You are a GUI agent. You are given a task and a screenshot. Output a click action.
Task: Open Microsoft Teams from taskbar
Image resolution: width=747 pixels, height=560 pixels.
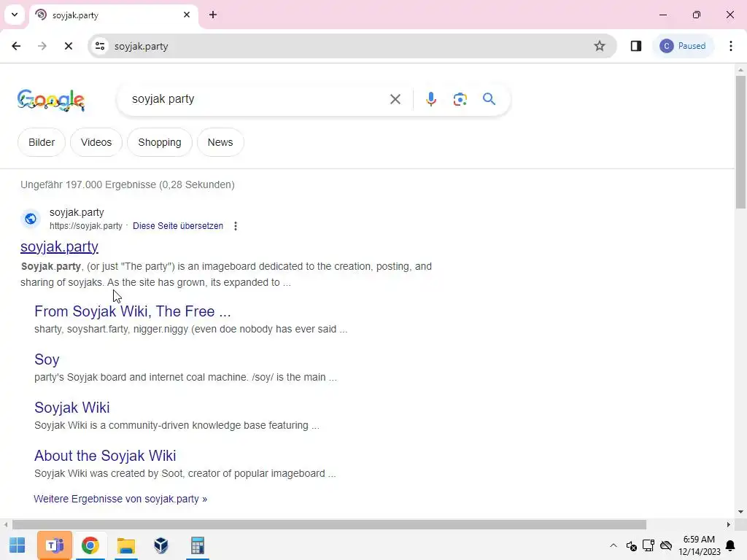point(54,545)
